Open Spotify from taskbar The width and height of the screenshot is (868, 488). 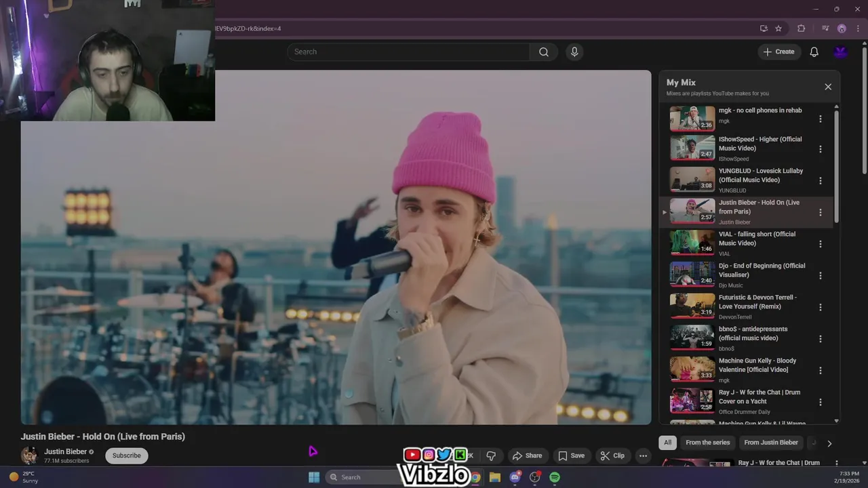point(555,477)
